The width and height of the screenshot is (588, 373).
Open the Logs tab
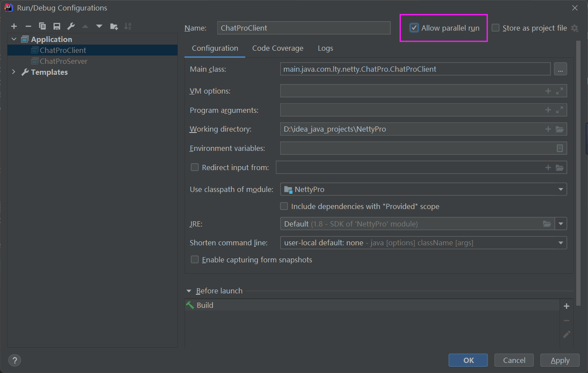pyautogui.click(x=325, y=48)
